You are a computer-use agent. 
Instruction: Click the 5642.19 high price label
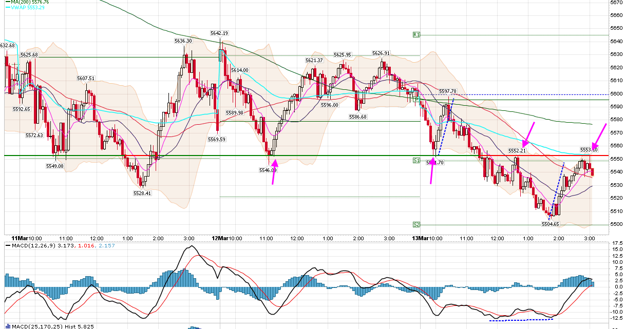[219, 33]
